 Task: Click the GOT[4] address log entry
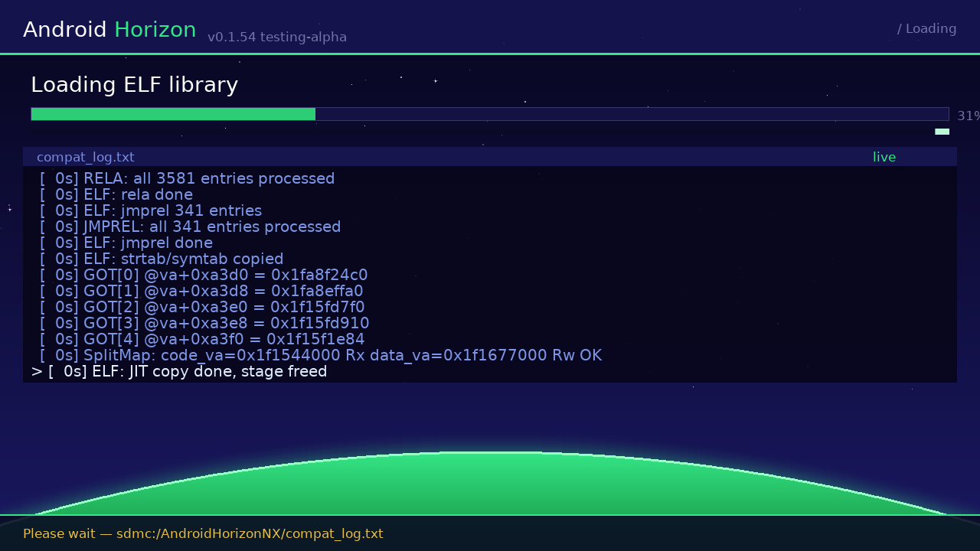[202, 339]
